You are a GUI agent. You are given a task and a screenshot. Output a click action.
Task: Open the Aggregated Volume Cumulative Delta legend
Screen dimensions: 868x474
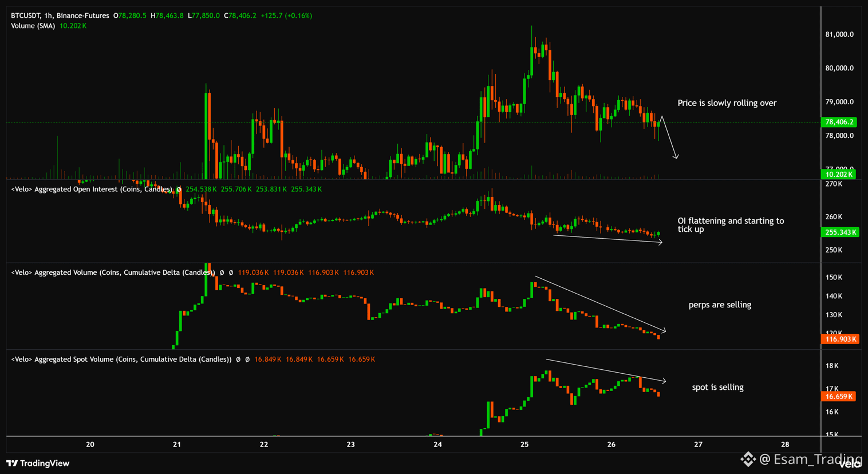pos(113,272)
